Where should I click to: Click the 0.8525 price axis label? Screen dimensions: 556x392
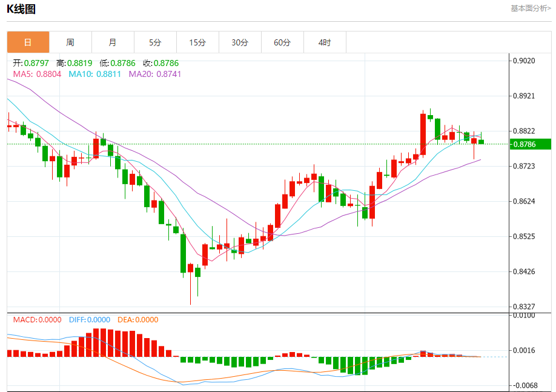pyautogui.click(x=524, y=236)
